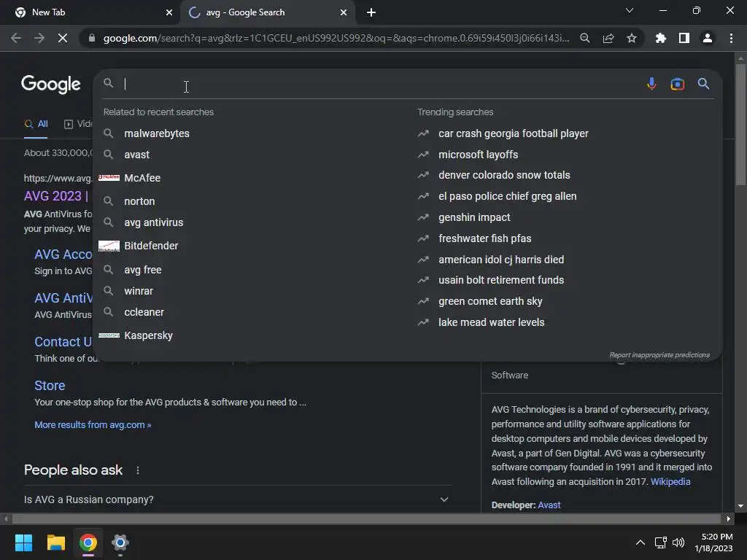Viewport: 747px width, 560px height.
Task: Click the vertical page scrollbar
Action: pos(740,125)
